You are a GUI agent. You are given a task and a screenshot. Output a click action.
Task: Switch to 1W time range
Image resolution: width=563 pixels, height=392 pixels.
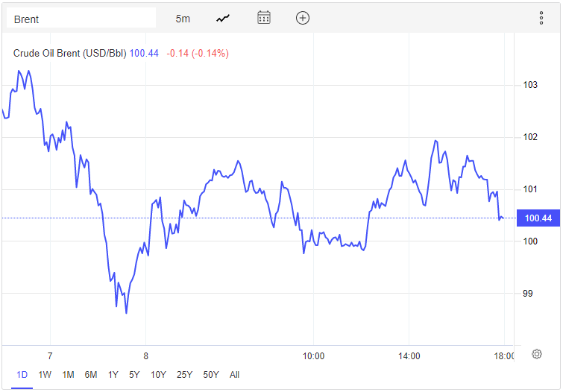point(45,375)
